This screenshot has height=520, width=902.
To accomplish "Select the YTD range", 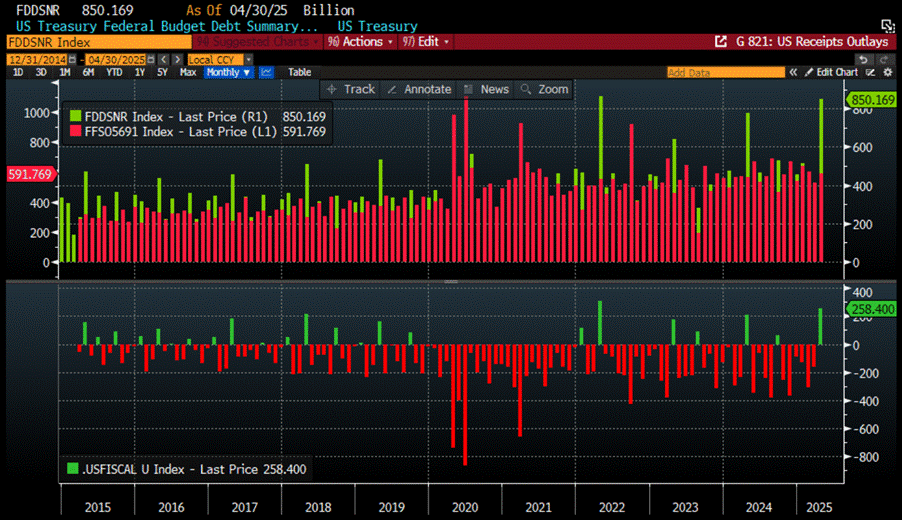I will point(114,72).
